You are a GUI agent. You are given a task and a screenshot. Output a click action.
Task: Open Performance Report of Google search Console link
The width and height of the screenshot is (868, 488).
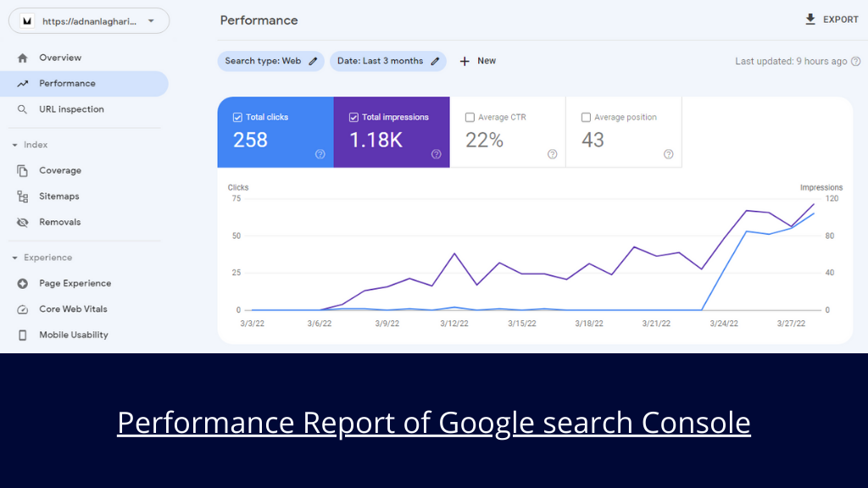point(434,423)
